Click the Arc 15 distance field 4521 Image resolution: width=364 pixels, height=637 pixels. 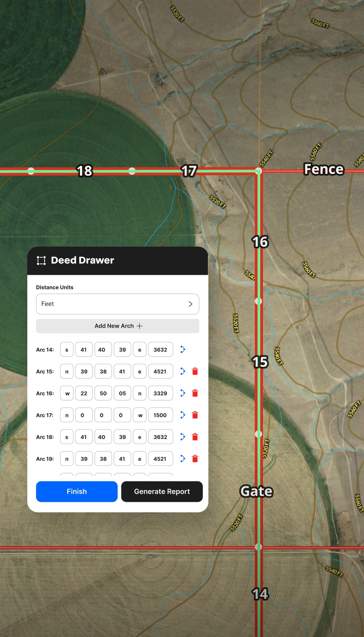[x=161, y=372]
